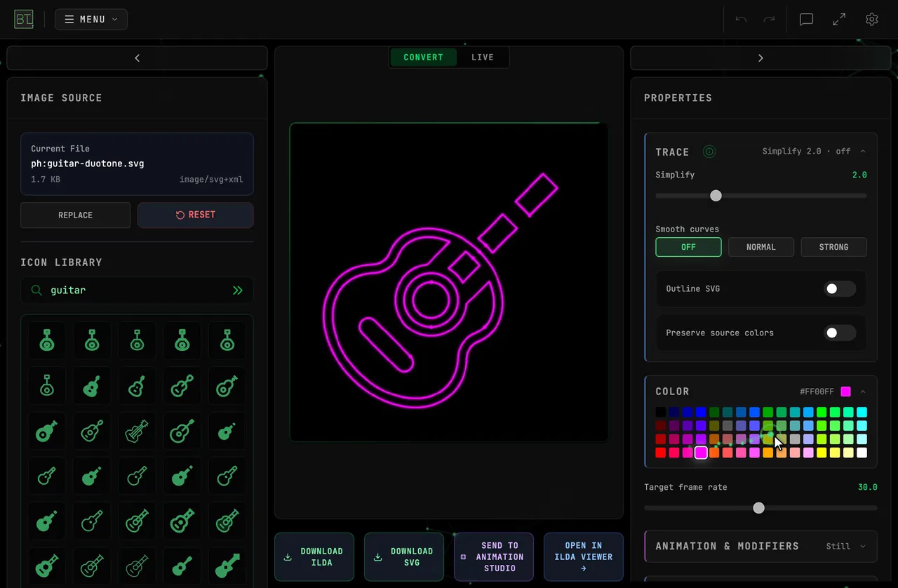Click the left arrow panel bar

click(137, 58)
